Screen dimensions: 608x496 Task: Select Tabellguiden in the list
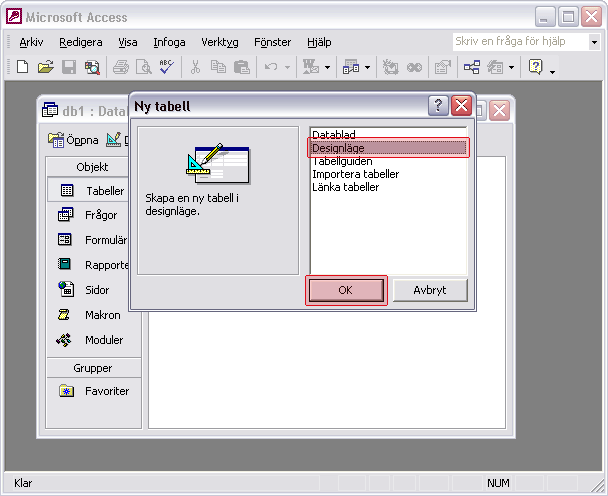click(345, 161)
